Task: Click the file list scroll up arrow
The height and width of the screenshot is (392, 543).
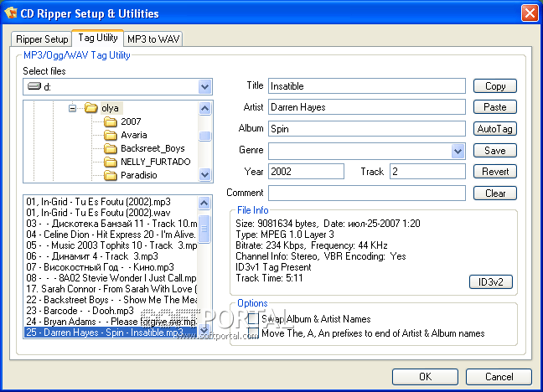Action: pyautogui.click(x=204, y=203)
